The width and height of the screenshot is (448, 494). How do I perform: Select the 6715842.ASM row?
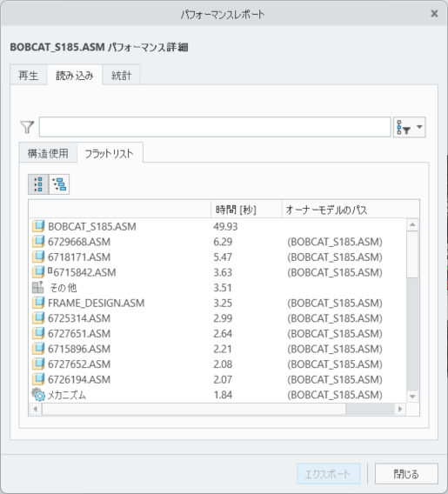point(217,272)
